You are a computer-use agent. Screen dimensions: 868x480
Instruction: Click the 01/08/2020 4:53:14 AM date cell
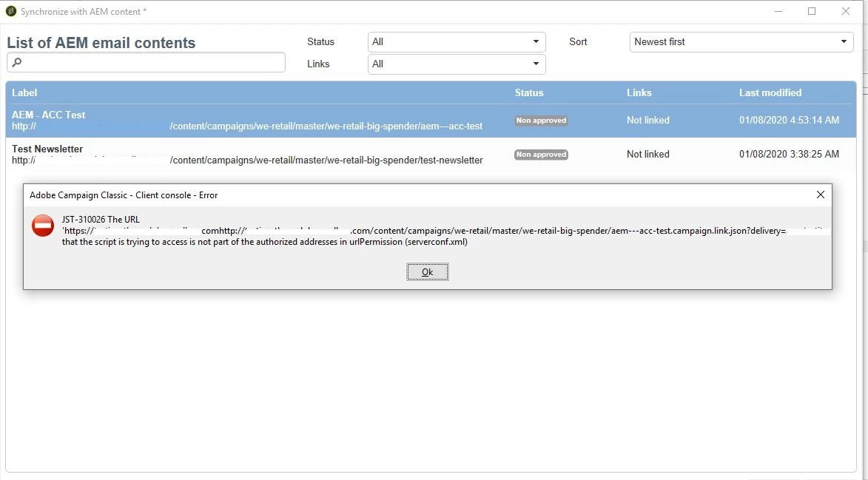(x=789, y=120)
